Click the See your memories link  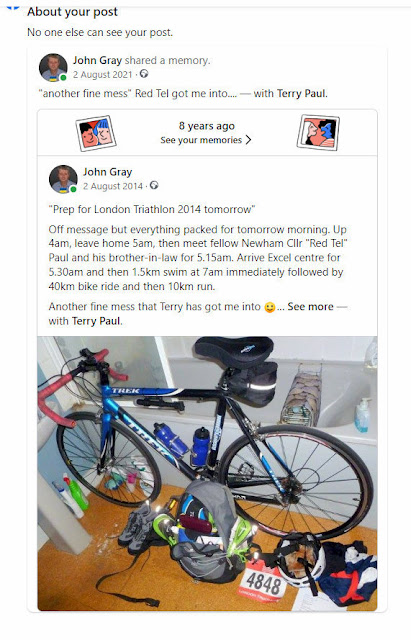pos(201,140)
